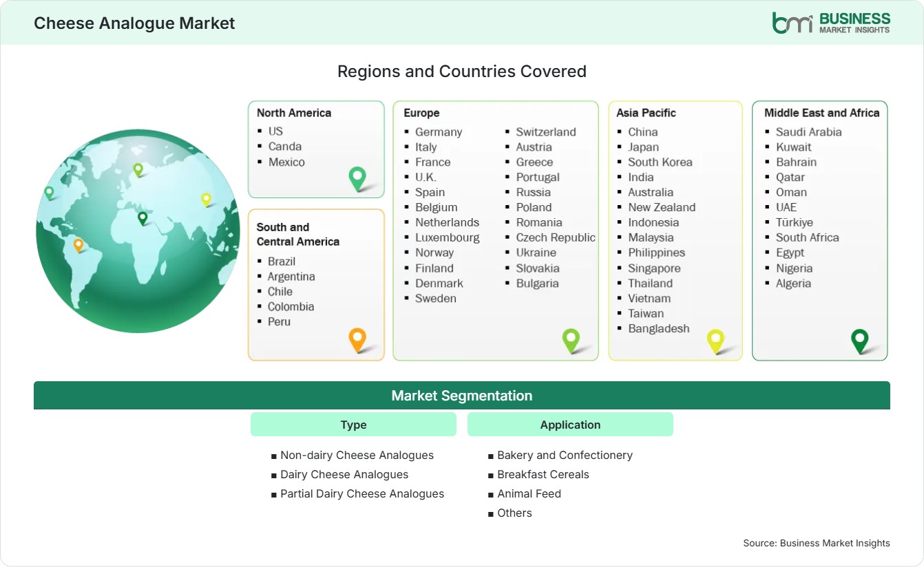
Task: Click Chile in the country list
Action: [x=280, y=291]
